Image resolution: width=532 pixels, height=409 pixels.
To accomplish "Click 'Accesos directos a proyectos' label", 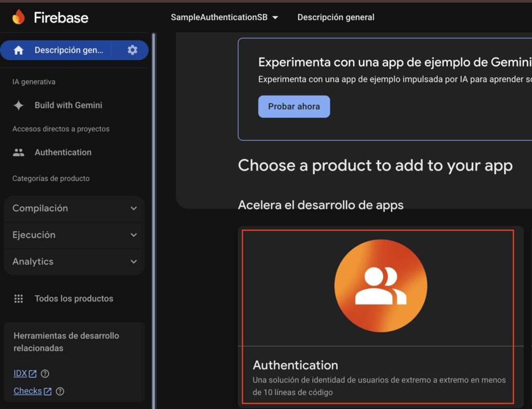I will 61,129.
